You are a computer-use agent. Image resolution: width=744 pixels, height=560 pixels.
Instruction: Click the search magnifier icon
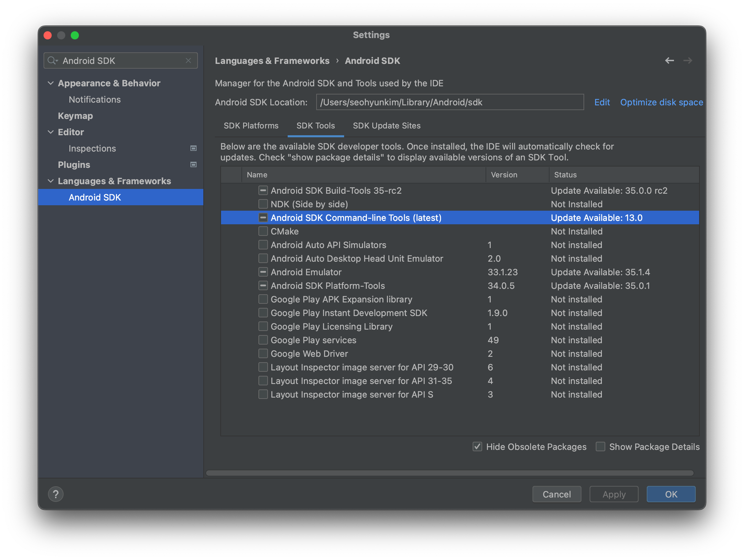coord(52,60)
